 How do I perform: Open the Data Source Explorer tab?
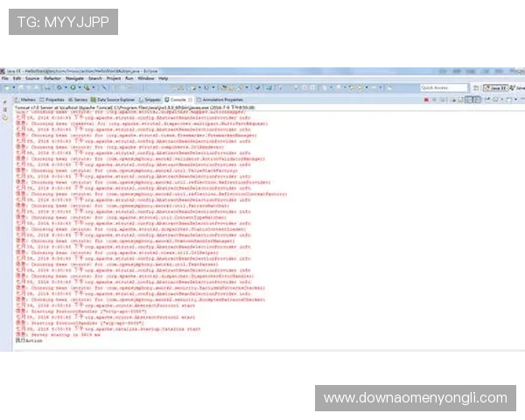(115, 100)
